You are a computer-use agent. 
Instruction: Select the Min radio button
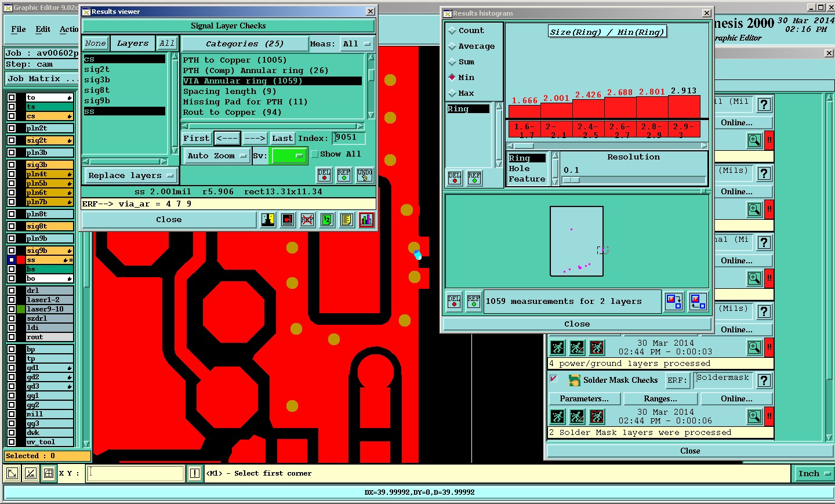point(452,77)
